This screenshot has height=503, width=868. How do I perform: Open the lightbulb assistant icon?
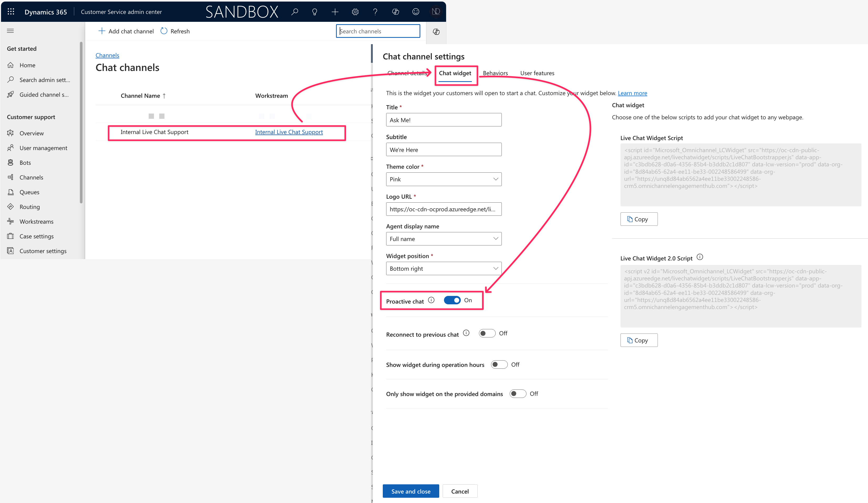coord(314,12)
